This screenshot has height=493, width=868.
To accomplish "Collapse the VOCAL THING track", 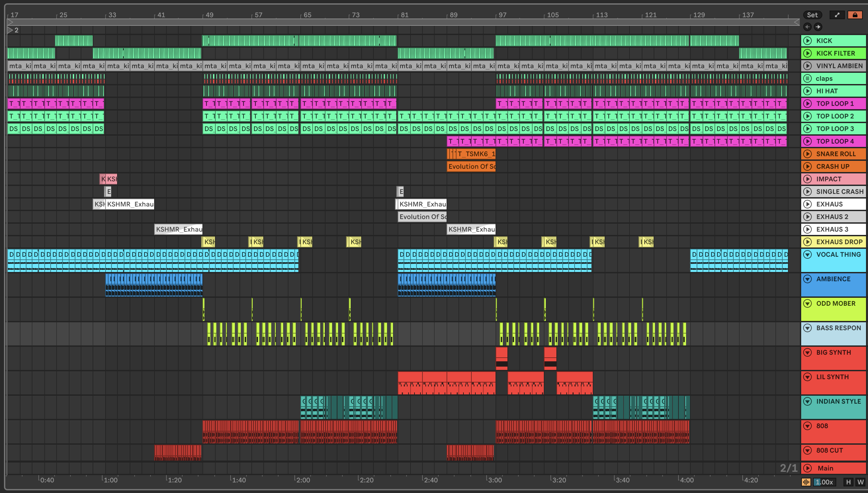I will pos(807,254).
